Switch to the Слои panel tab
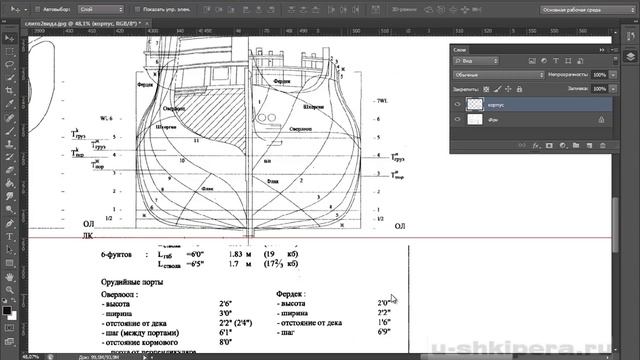Viewport: 640px width, 360px height. 460,50
